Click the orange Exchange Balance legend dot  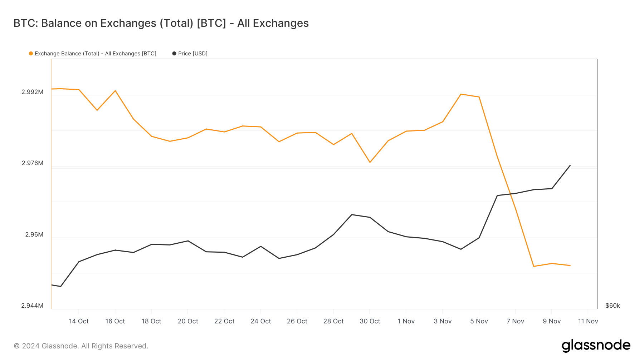pos(31,54)
